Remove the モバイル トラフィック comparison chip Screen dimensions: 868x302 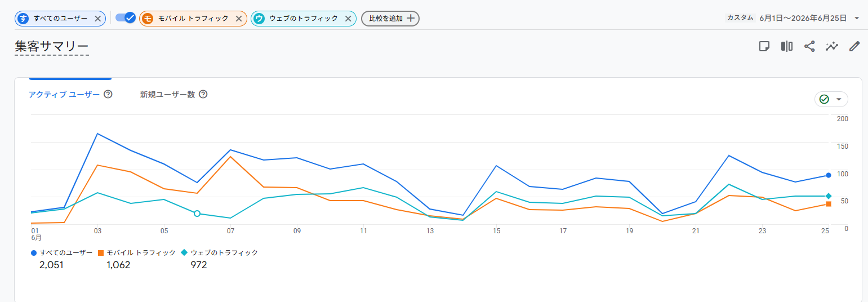pos(238,19)
